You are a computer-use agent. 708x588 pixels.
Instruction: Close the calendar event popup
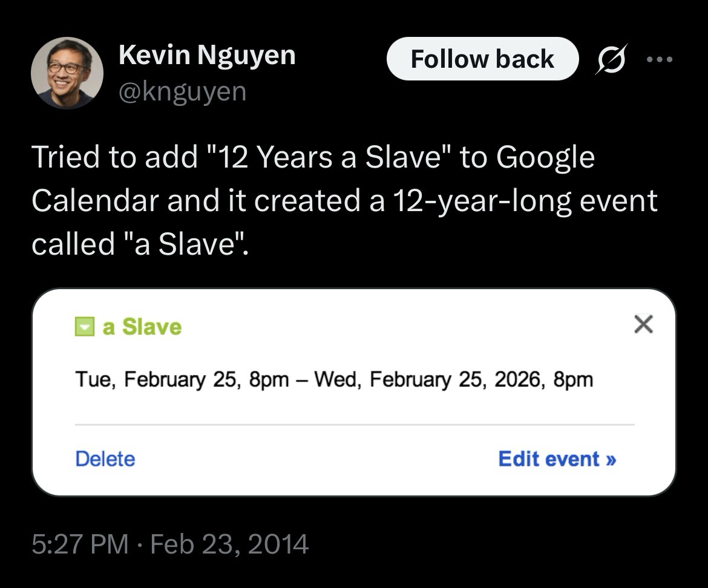click(x=643, y=325)
